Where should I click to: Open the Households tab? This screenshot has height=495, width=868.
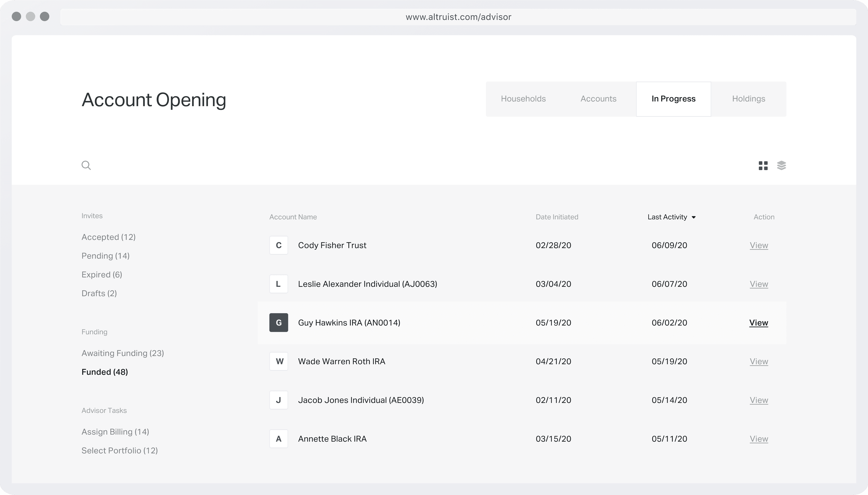[x=523, y=99]
